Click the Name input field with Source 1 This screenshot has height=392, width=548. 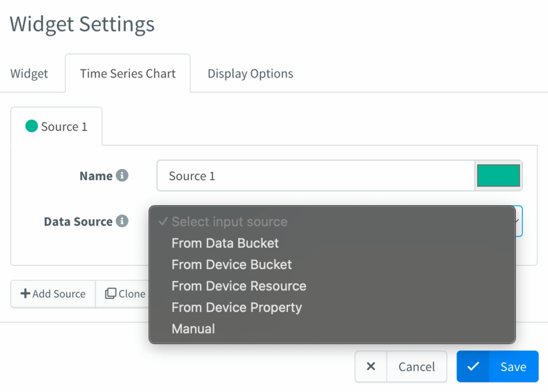coord(316,176)
